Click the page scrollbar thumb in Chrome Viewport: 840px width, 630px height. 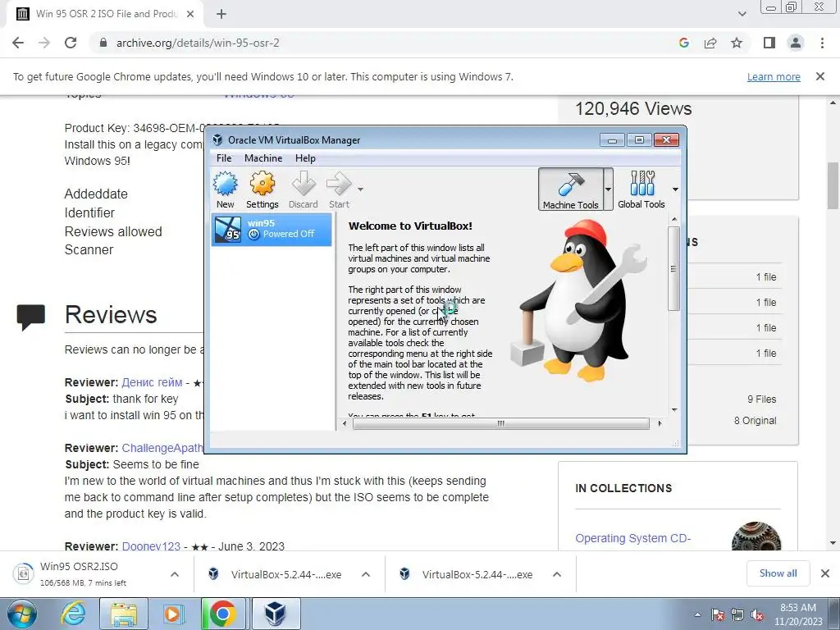[x=833, y=185]
